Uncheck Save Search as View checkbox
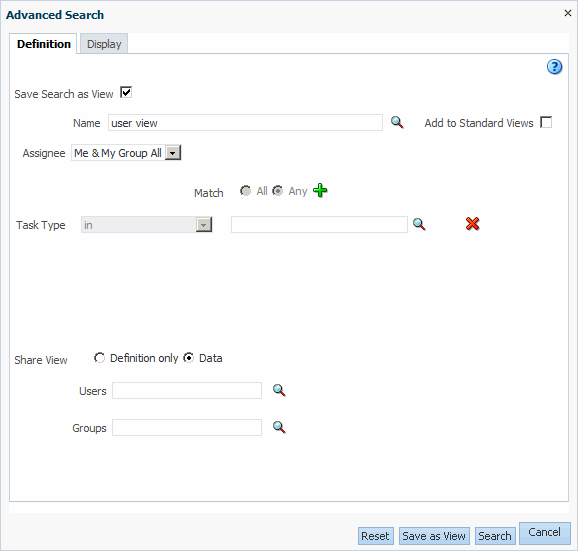 click(126, 92)
